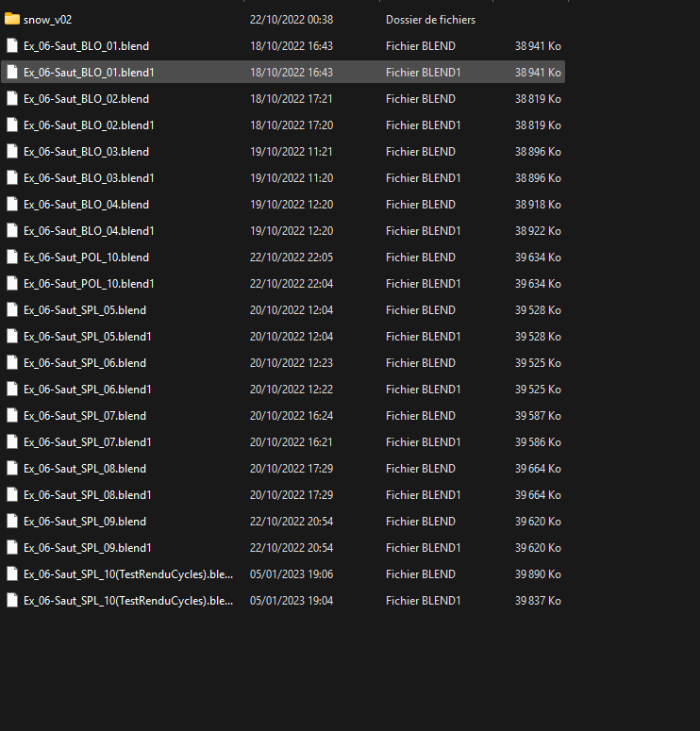Image resolution: width=700 pixels, height=731 pixels.
Task: Click the date 20/10/2022 12:23
Action: click(x=292, y=363)
